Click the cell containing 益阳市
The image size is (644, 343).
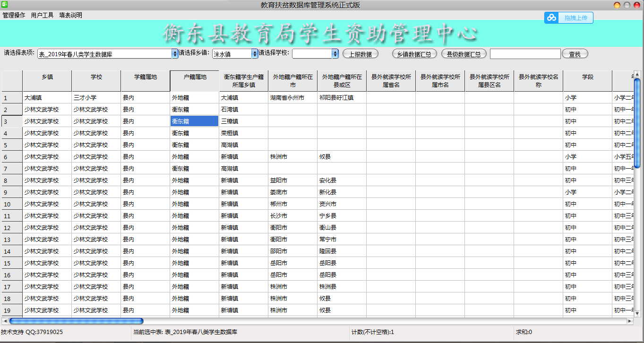pyautogui.click(x=293, y=180)
